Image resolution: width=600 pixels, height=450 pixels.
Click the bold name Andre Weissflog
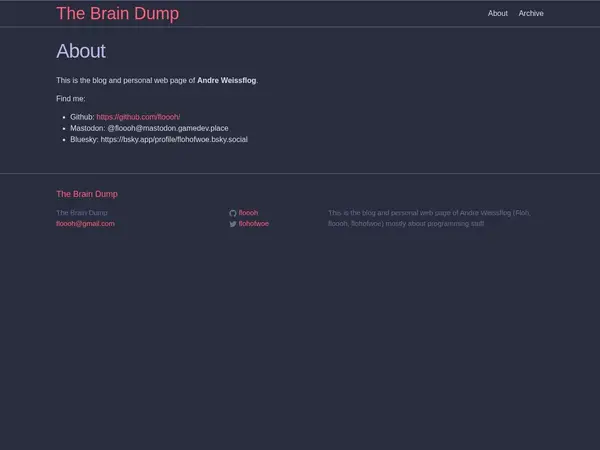click(227, 80)
